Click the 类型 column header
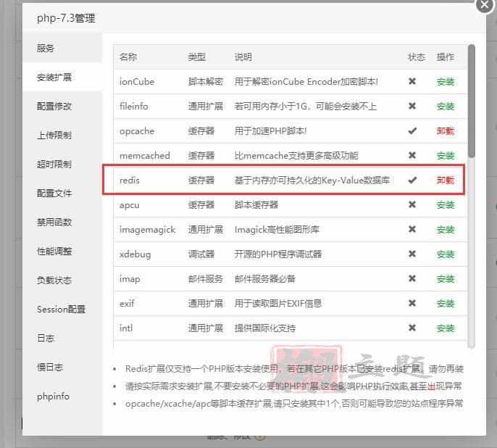 point(197,57)
